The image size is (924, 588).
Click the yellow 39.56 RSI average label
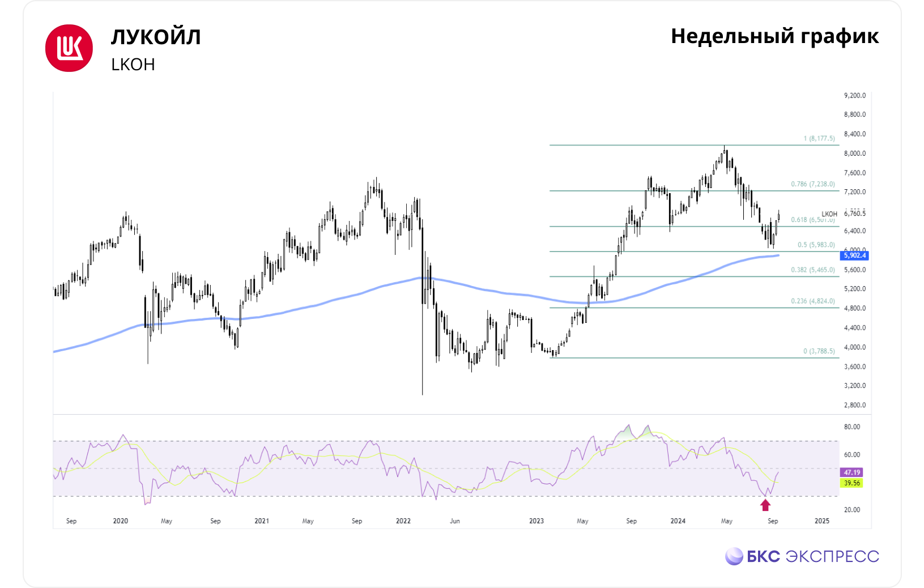pos(852,483)
